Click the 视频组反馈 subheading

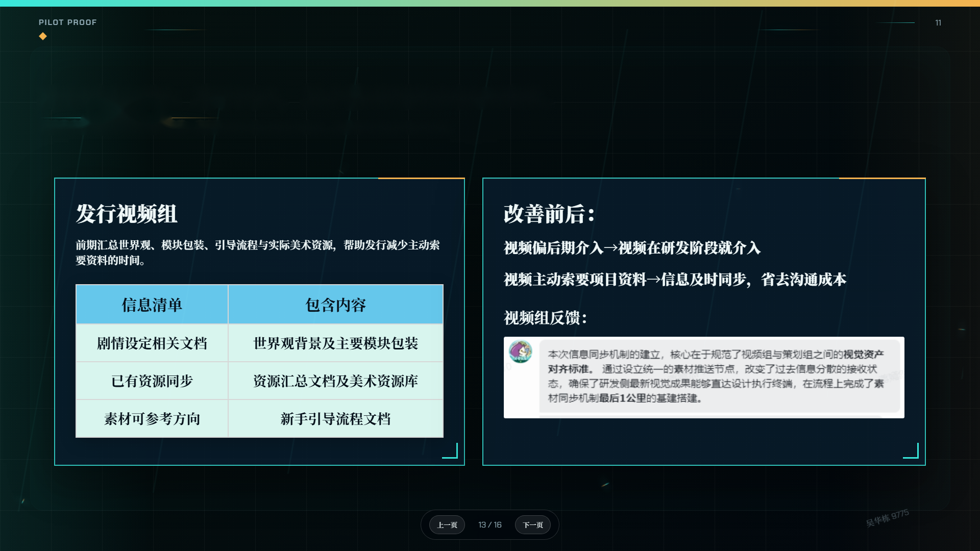tap(546, 318)
